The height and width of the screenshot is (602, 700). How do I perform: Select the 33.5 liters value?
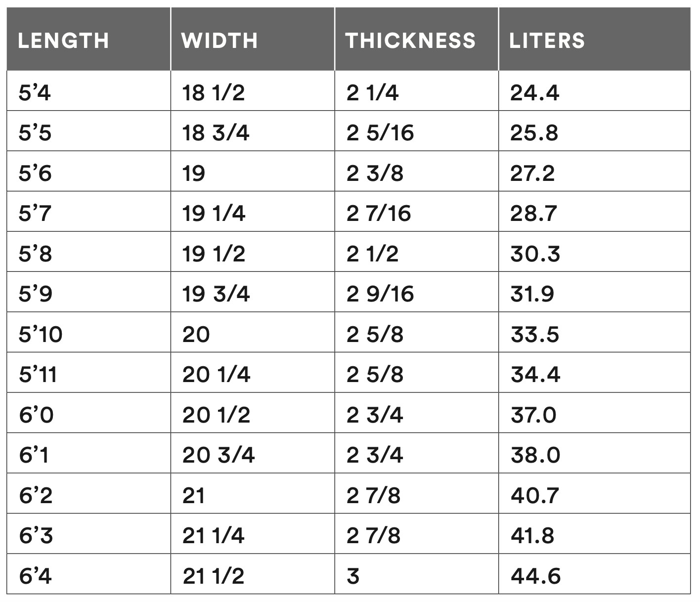click(x=534, y=335)
